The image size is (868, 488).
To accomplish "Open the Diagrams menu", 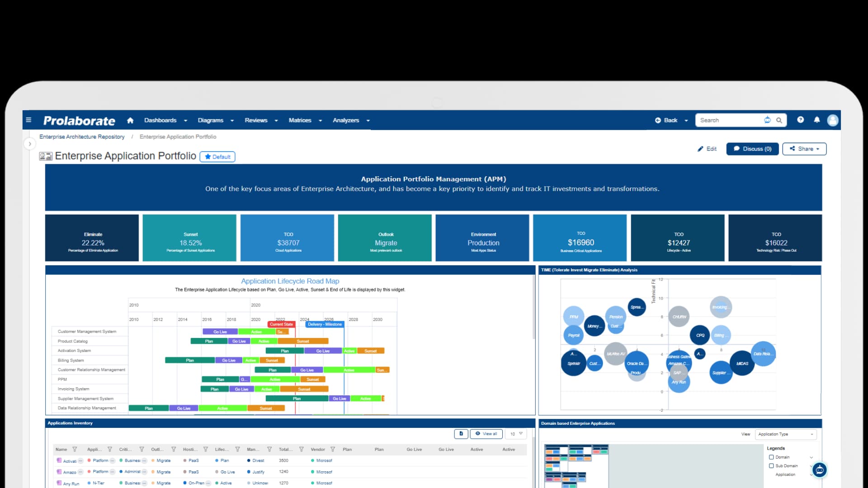I will coord(216,120).
